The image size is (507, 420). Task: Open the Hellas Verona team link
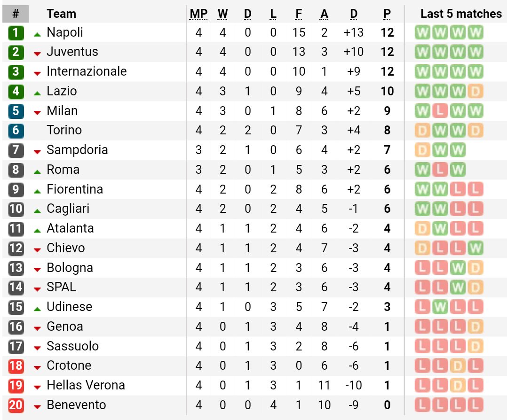[86, 385]
